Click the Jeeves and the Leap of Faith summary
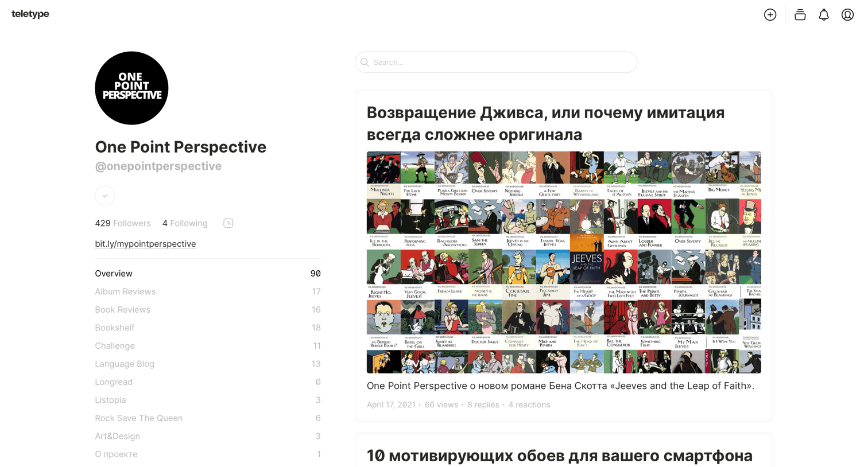This screenshot has width=868, height=467. pyautogui.click(x=561, y=386)
